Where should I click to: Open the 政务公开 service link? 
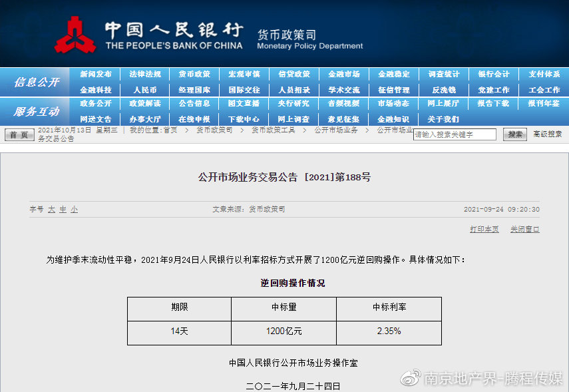[96, 103]
